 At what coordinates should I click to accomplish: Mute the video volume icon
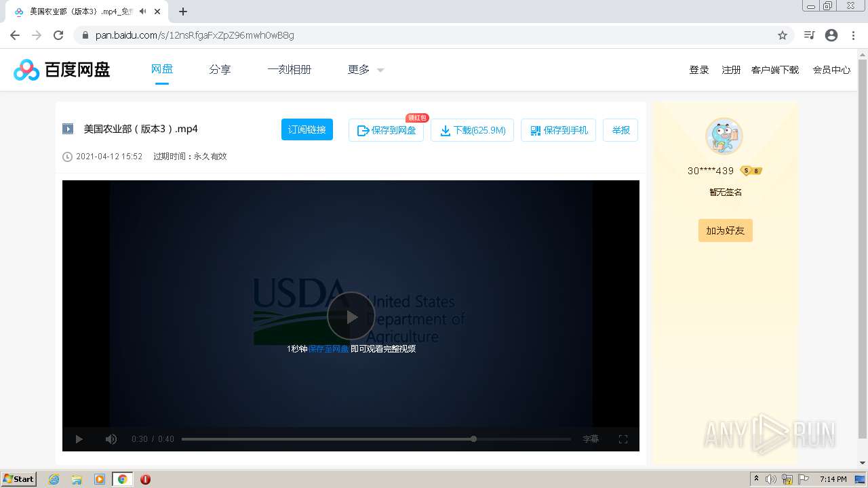point(111,439)
